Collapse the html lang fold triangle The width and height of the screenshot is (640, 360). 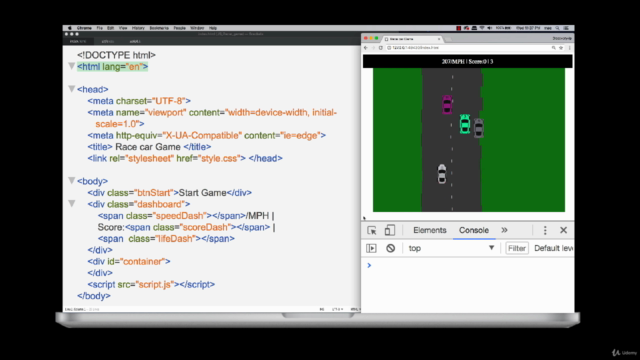pyautogui.click(x=71, y=66)
